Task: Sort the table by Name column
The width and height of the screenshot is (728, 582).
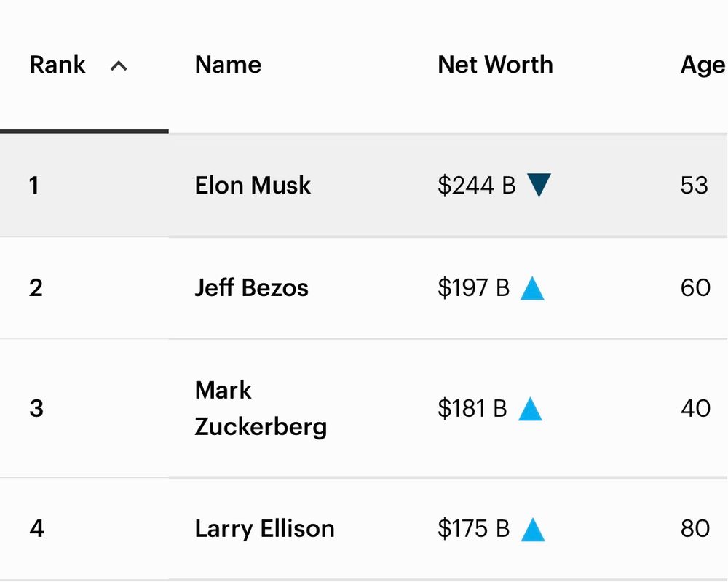Action: point(228,65)
